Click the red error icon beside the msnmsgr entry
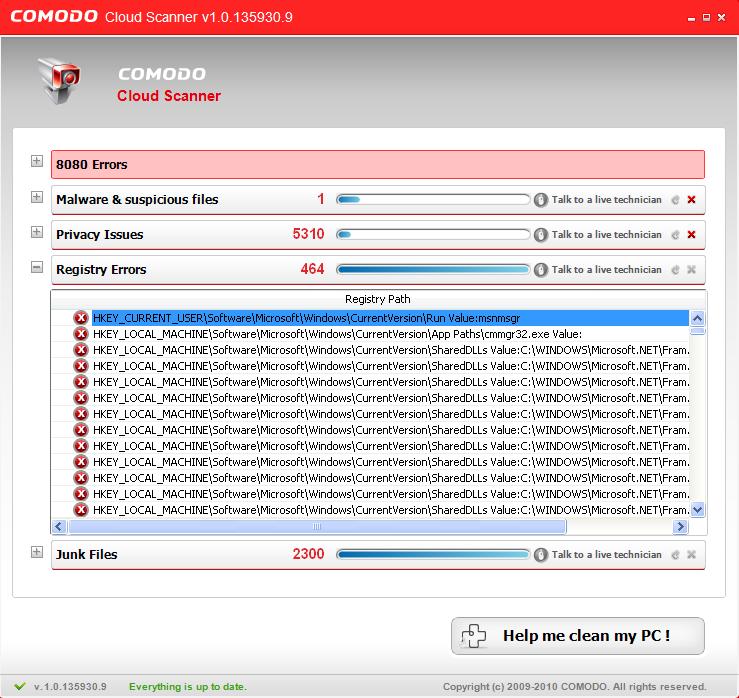Screen dimensions: 739x698 coord(81,318)
